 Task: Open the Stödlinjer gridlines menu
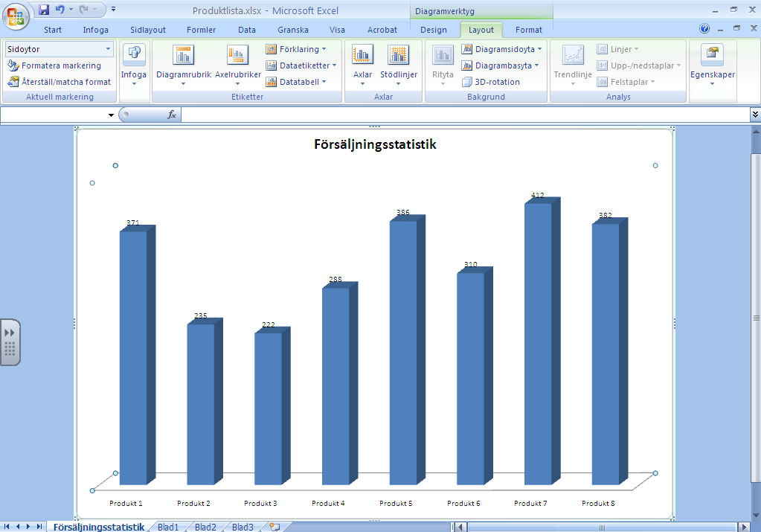tap(399, 66)
